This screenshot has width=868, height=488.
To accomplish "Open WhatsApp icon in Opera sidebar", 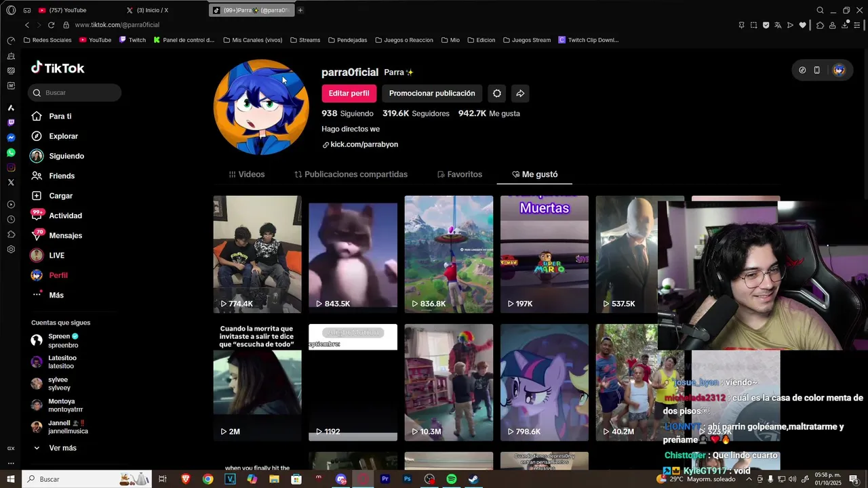I will point(11,152).
